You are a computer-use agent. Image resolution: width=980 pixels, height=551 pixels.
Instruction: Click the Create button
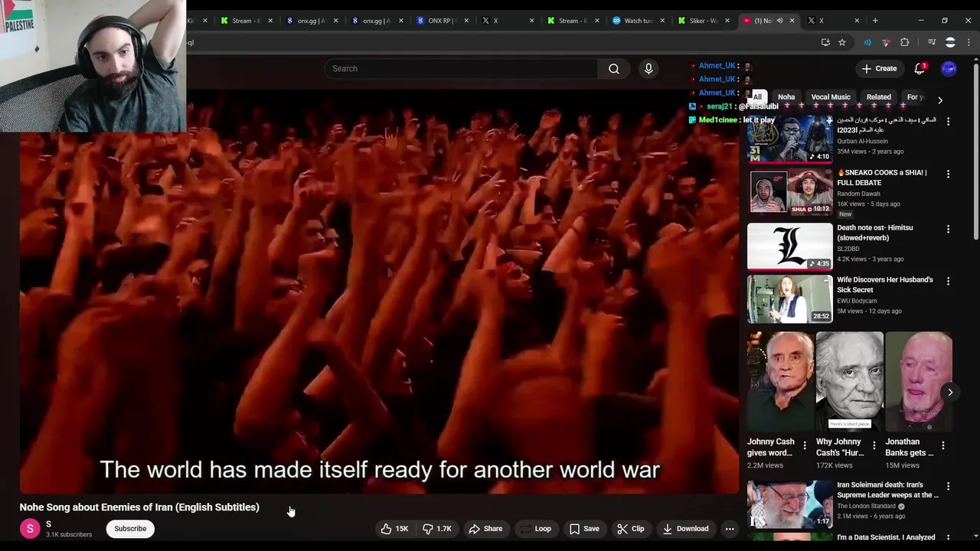coord(879,69)
